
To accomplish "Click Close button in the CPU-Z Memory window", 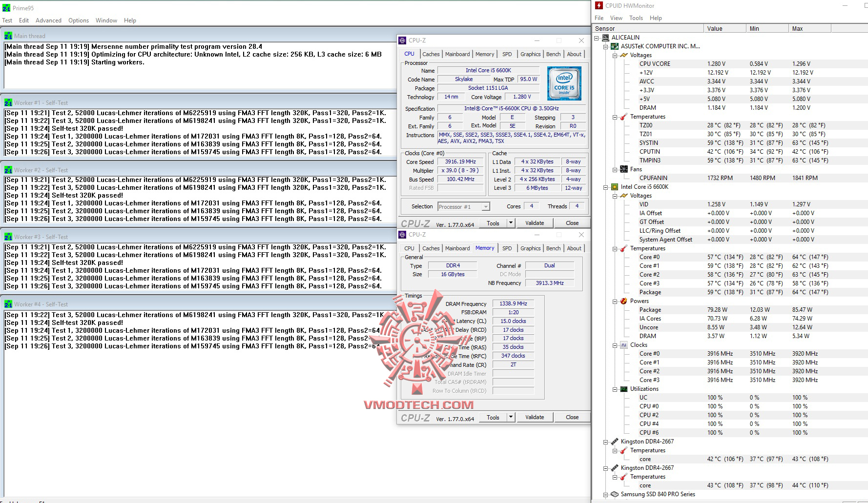I will point(572,417).
